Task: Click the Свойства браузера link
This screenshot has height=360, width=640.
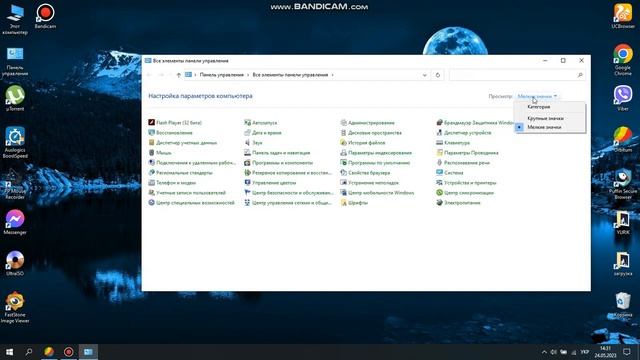Action: click(x=369, y=173)
